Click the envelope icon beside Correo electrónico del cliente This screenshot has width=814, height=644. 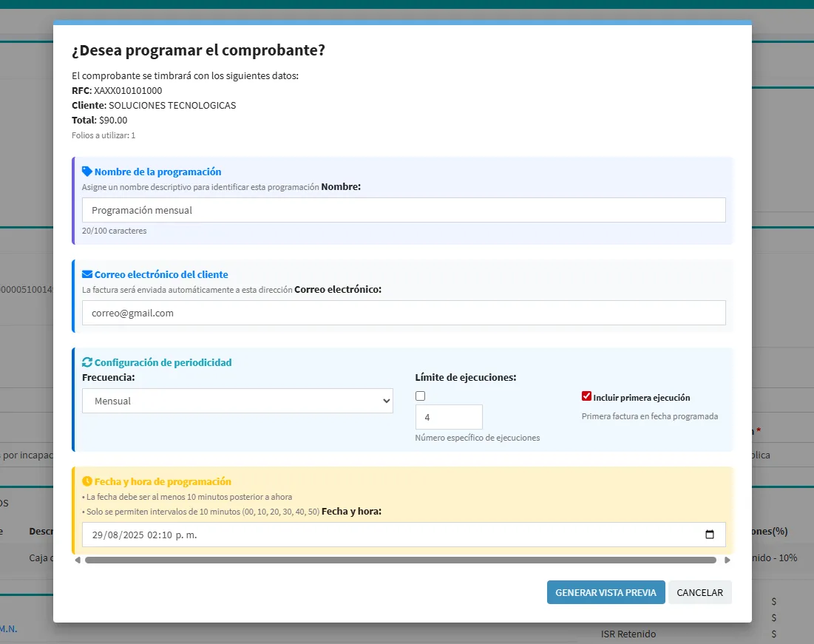pos(87,274)
